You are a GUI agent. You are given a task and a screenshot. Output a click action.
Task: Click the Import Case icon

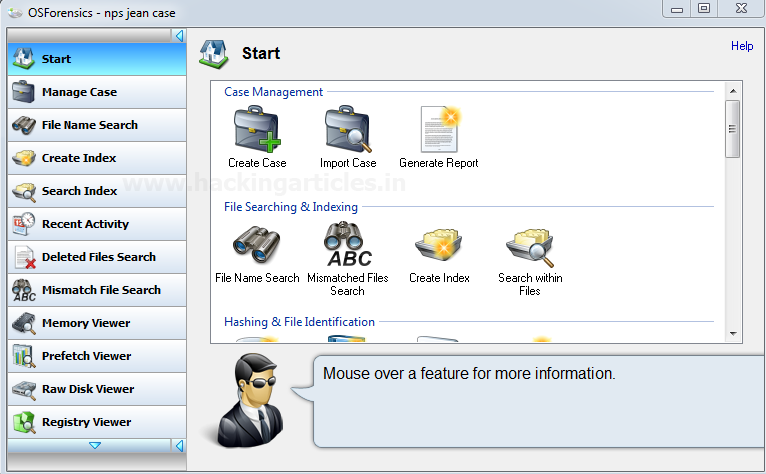click(348, 129)
